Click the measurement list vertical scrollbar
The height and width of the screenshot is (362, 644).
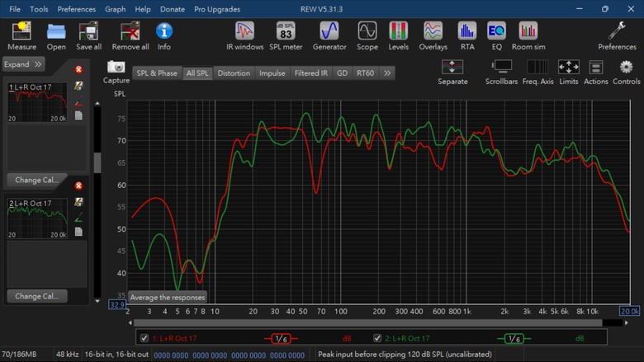click(x=97, y=162)
